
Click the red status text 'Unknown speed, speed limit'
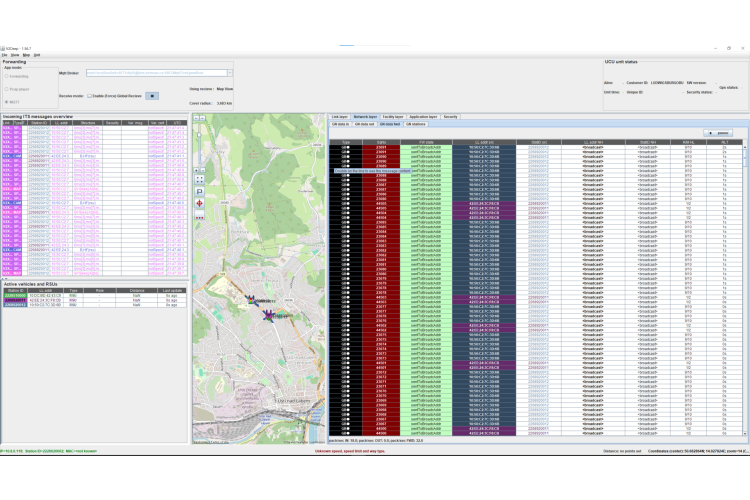pos(350,451)
